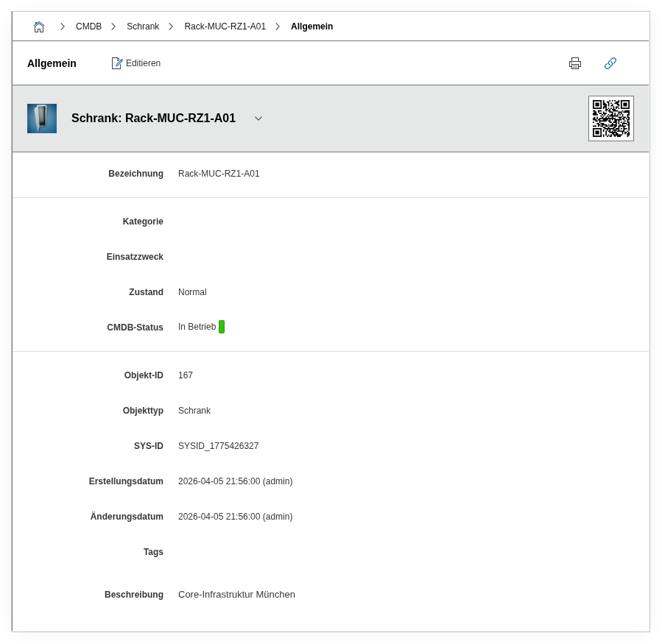Select the Allgemein category heading

[x=52, y=63]
